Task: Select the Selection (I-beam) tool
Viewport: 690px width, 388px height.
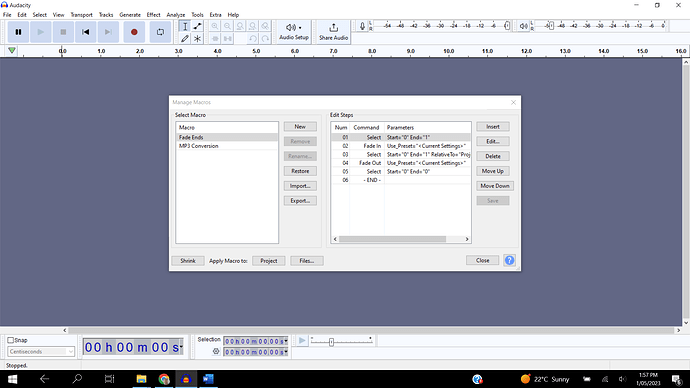Action: (x=185, y=26)
